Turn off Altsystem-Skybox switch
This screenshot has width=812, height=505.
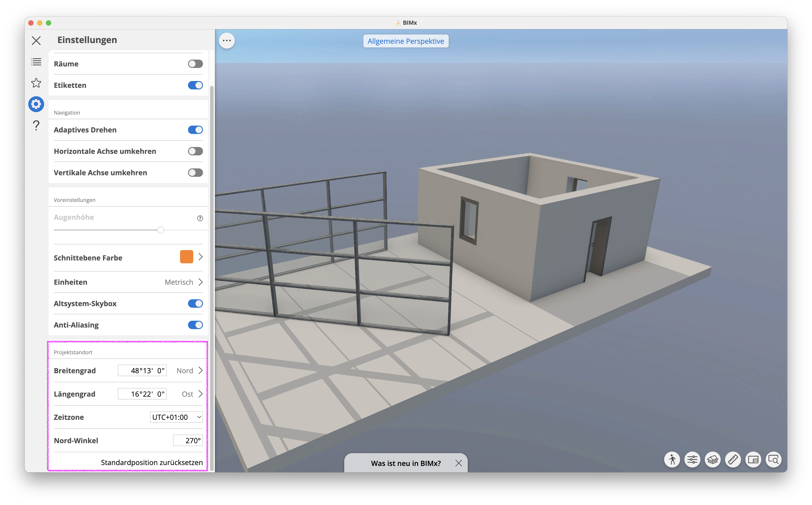(195, 304)
